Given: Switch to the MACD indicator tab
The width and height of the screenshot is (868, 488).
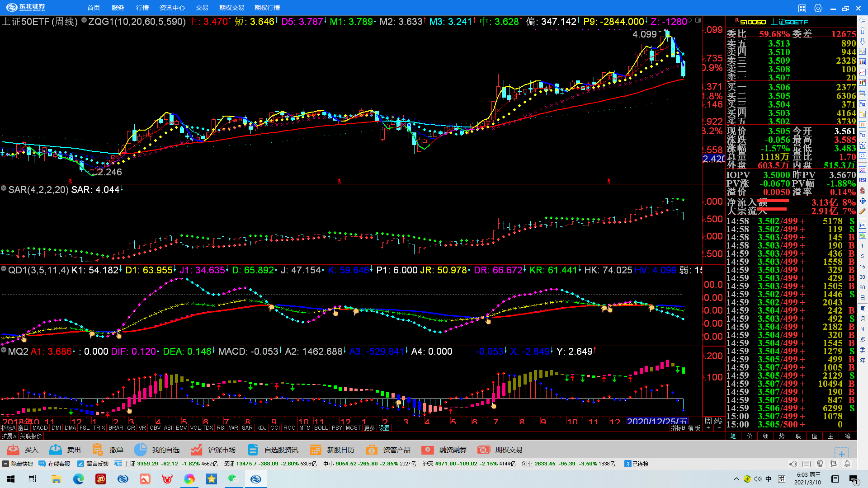Looking at the screenshot, I should coord(40,428).
